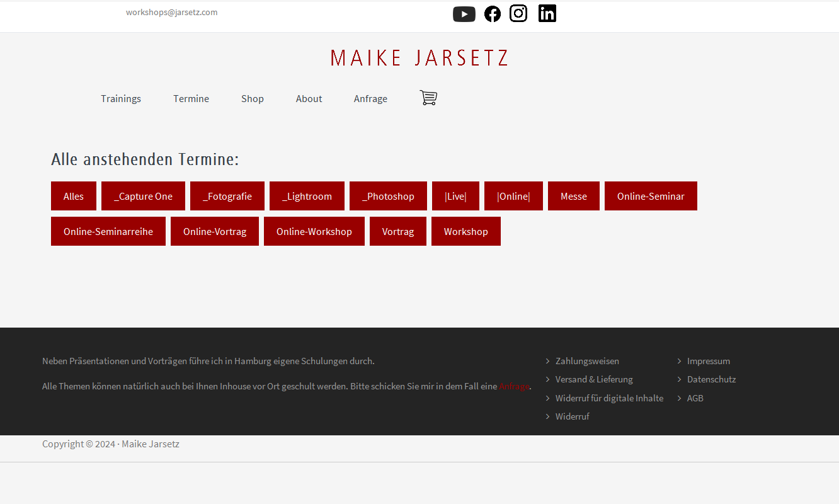This screenshot has width=839, height=504.
Task: Select the Online-Seminar filter button
Action: click(651, 196)
